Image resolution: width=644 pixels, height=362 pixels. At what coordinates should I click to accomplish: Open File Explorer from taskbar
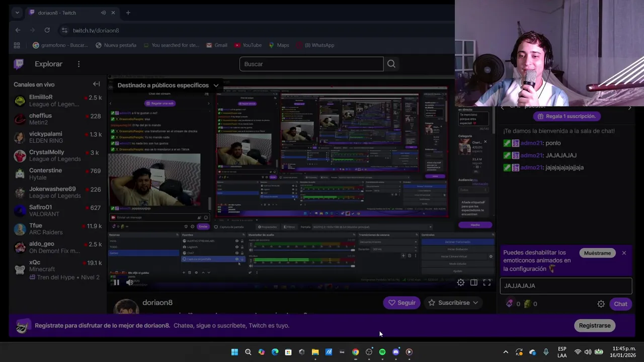coord(315,352)
